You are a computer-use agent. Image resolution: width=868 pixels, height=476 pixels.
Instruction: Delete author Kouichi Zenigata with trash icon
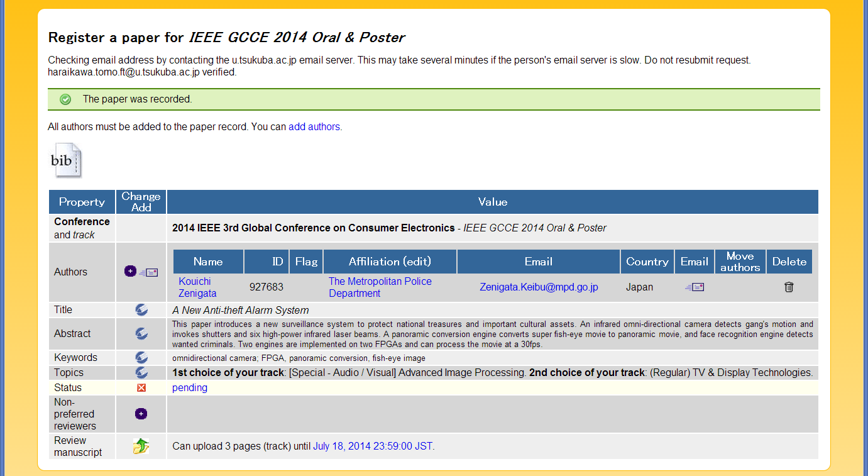789,287
